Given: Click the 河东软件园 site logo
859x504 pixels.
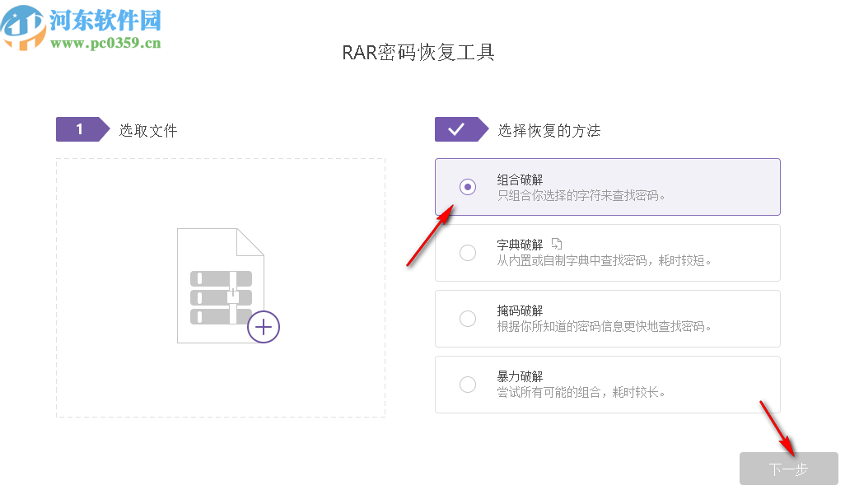Looking at the screenshot, I should click(x=82, y=22).
